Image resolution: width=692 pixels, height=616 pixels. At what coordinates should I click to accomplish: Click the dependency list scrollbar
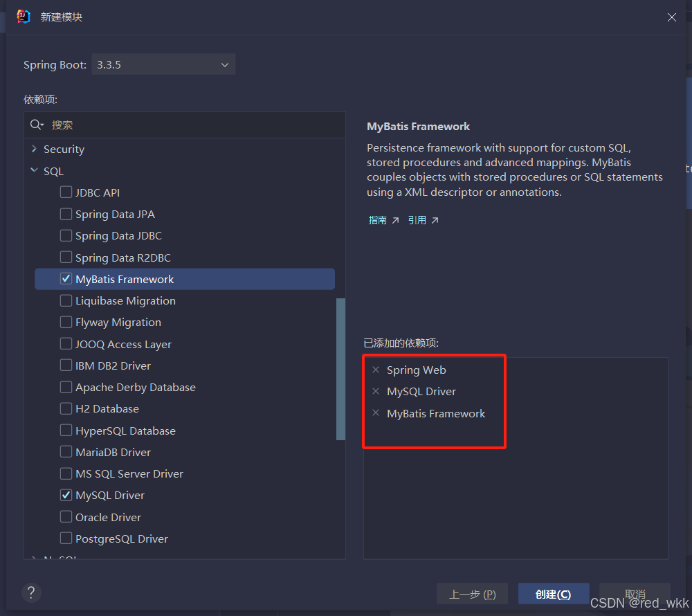(340, 369)
